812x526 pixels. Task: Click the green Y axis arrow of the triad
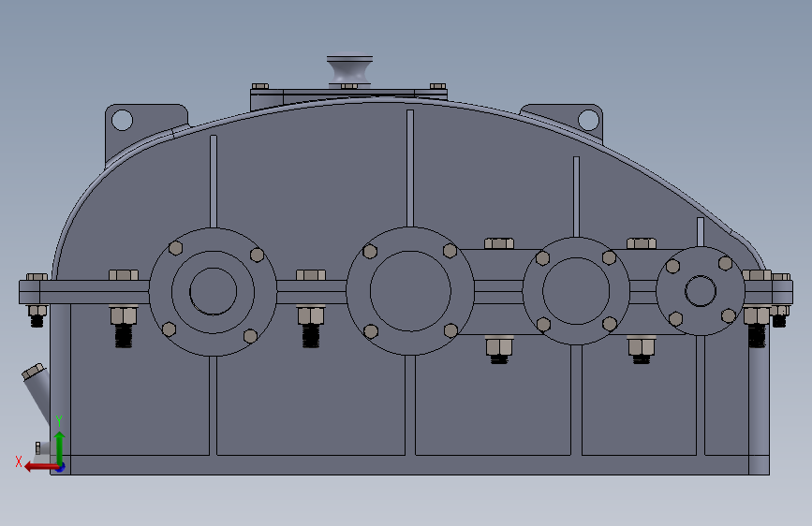pos(60,447)
